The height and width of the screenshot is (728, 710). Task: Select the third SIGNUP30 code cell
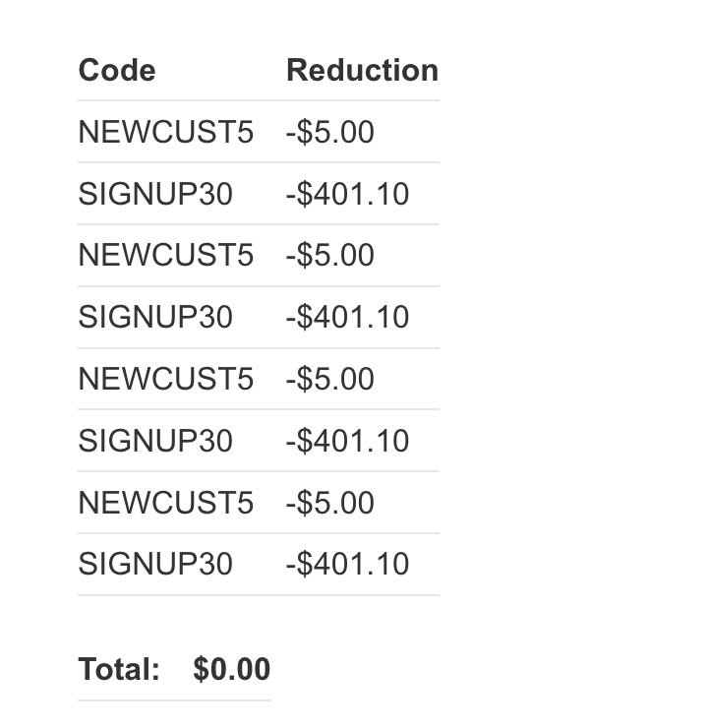point(155,441)
